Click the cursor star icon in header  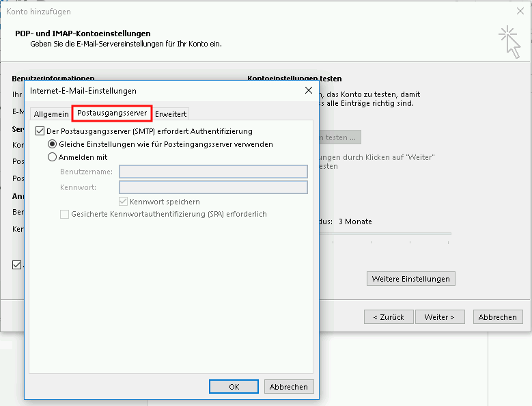pyautogui.click(x=509, y=42)
